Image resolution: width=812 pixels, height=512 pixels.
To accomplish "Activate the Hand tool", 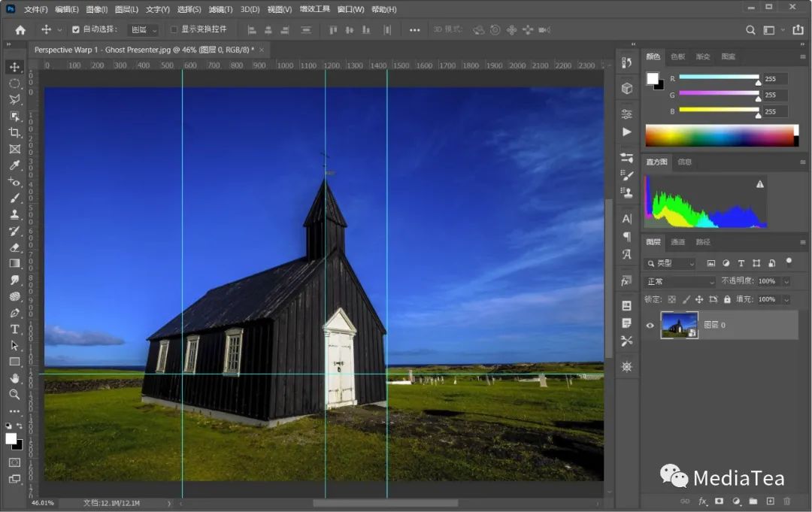I will tap(14, 378).
